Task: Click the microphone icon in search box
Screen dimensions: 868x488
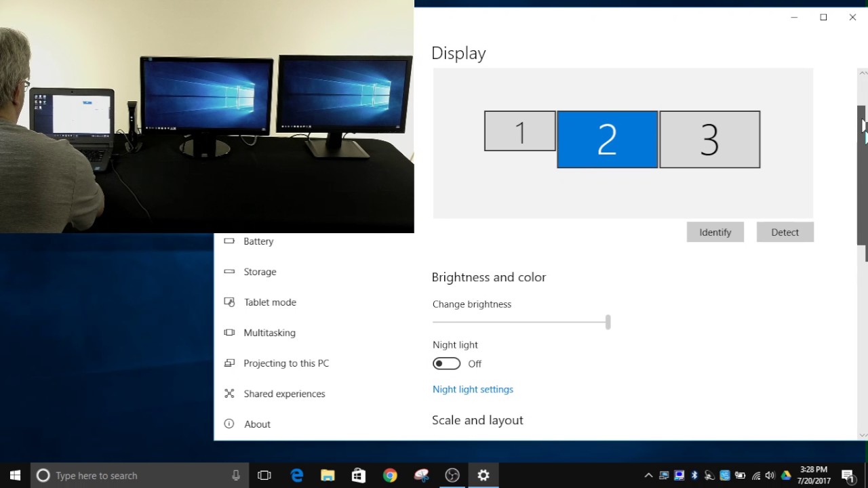Action: pyautogui.click(x=235, y=475)
